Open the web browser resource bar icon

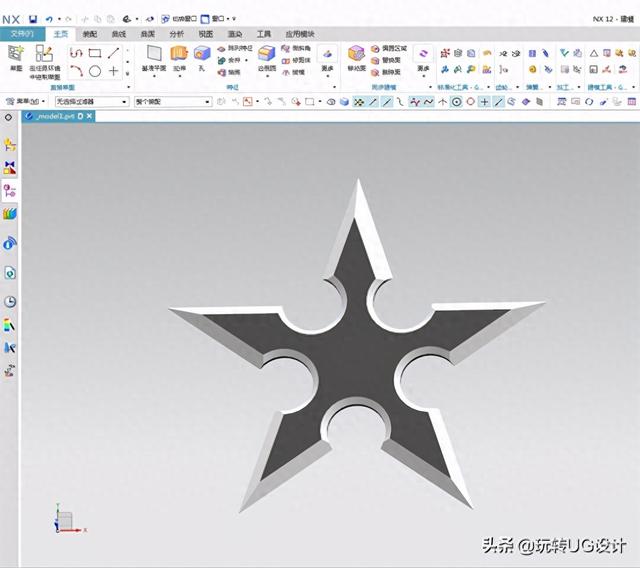(x=9, y=273)
